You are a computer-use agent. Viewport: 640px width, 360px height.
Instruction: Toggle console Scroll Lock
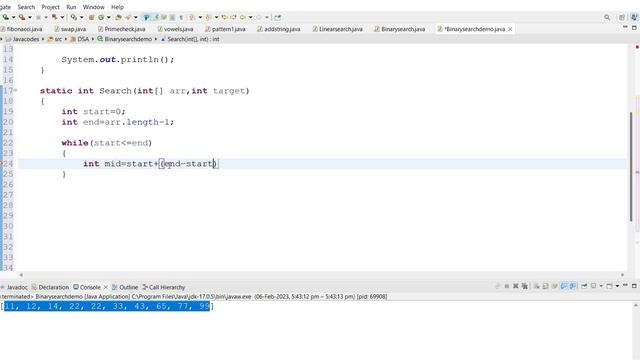point(545,286)
